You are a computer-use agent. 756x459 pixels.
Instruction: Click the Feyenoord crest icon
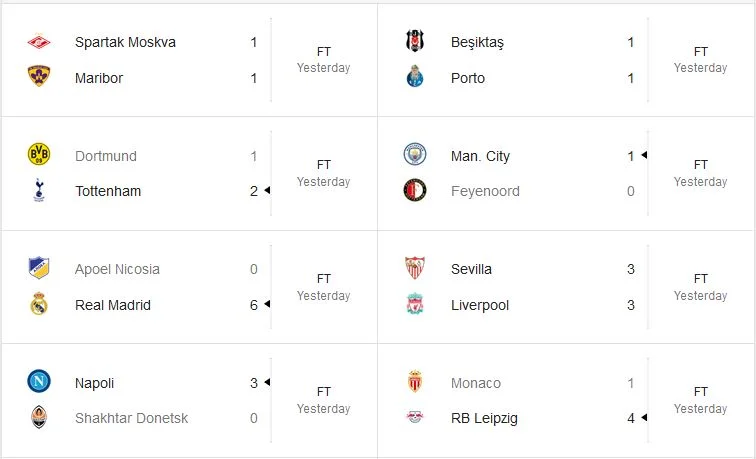[415, 191]
